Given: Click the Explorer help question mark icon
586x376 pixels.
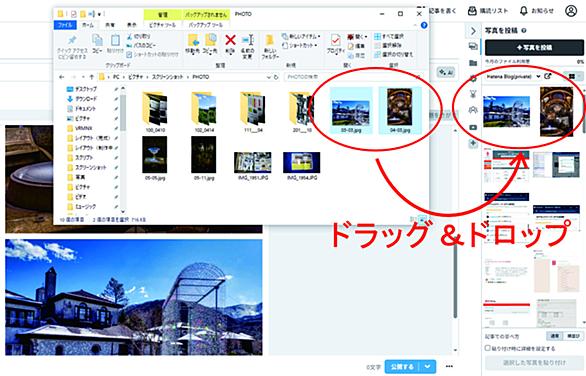Looking at the screenshot, I should click(x=424, y=25).
